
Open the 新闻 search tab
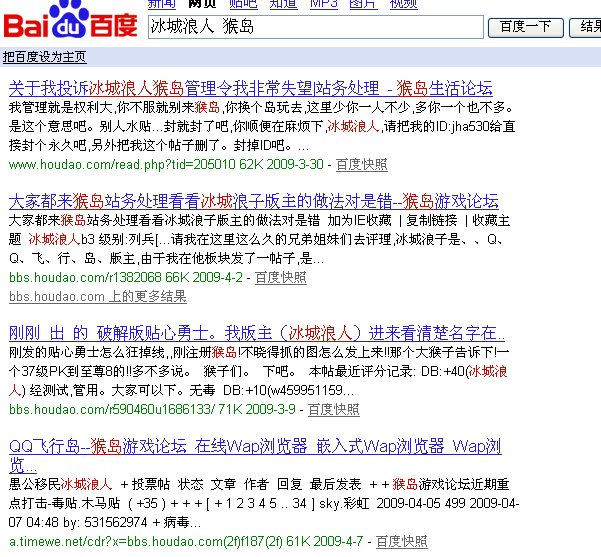point(162,4)
